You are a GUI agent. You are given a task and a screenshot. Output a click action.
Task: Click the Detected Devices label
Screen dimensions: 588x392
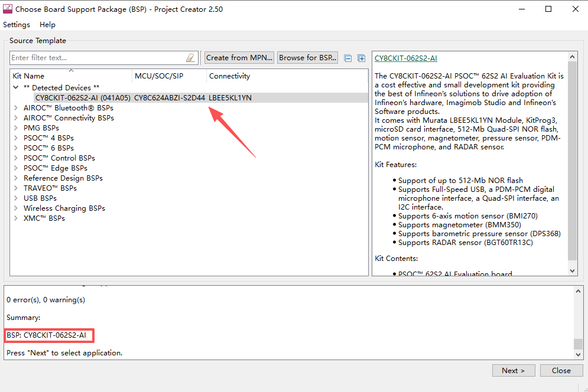pos(61,88)
